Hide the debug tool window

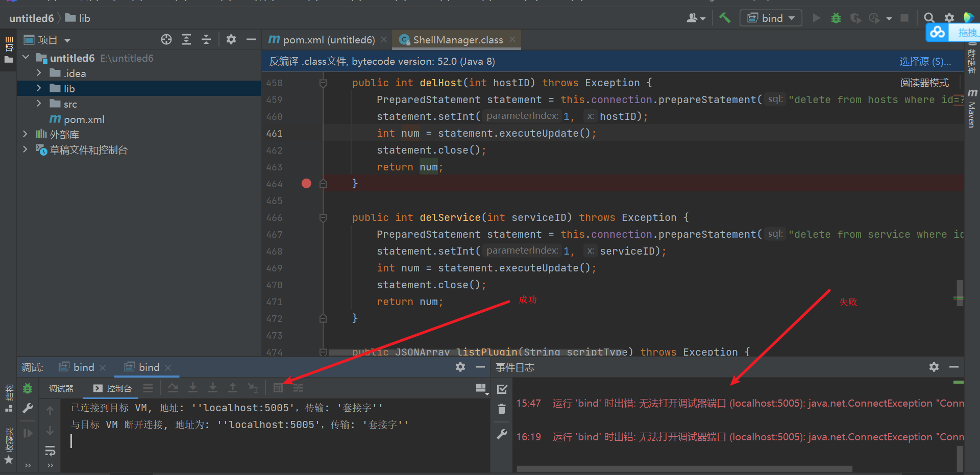pos(480,367)
